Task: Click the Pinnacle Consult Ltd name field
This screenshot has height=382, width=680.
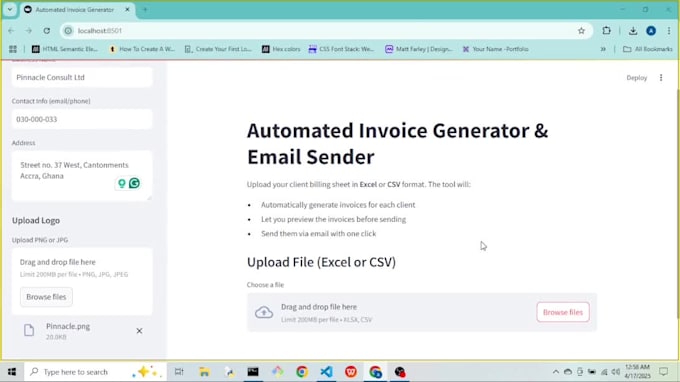Action: coord(82,77)
